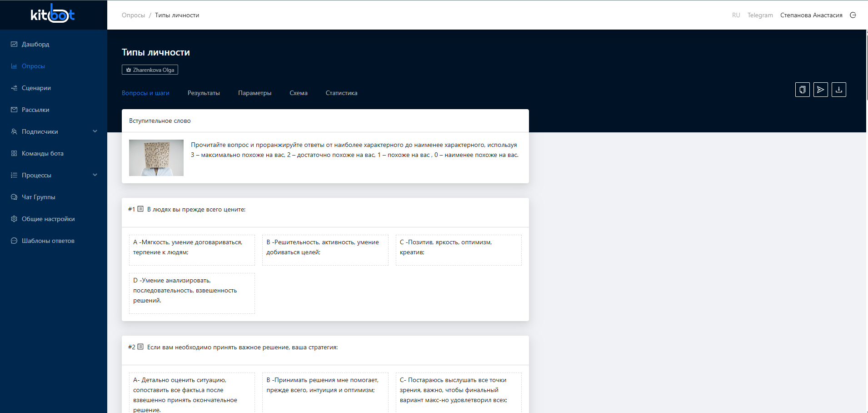This screenshot has width=868, height=413.
Task: Click the question type icon for #2
Action: click(140, 347)
